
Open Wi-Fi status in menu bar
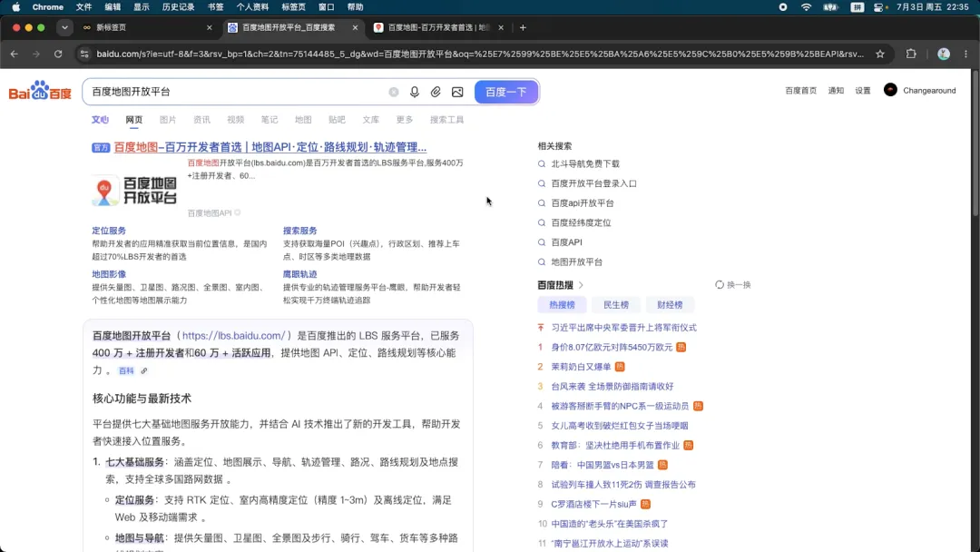(x=807, y=7)
